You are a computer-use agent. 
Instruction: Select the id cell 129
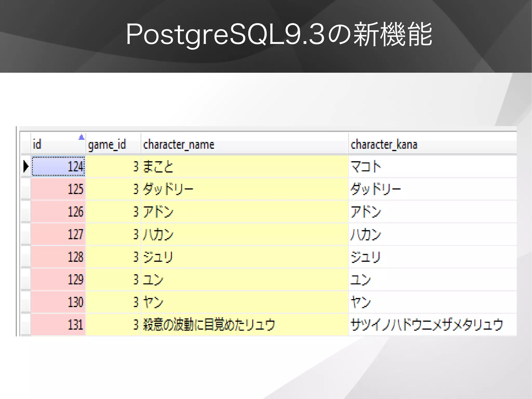[x=58, y=279]
